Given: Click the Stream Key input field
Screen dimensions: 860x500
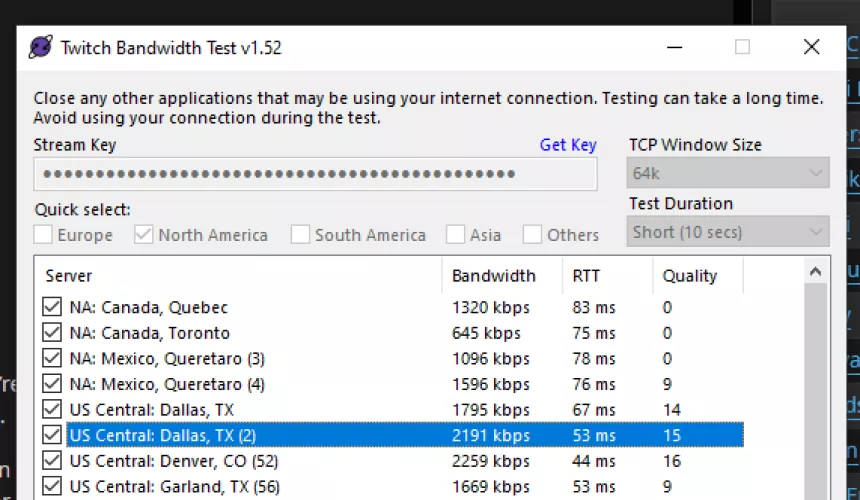Looking at the screenshot, I should click(315, 174).
